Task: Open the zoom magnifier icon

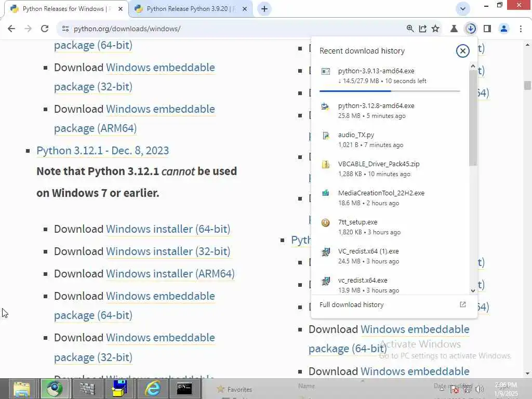Action: point(410,29)
